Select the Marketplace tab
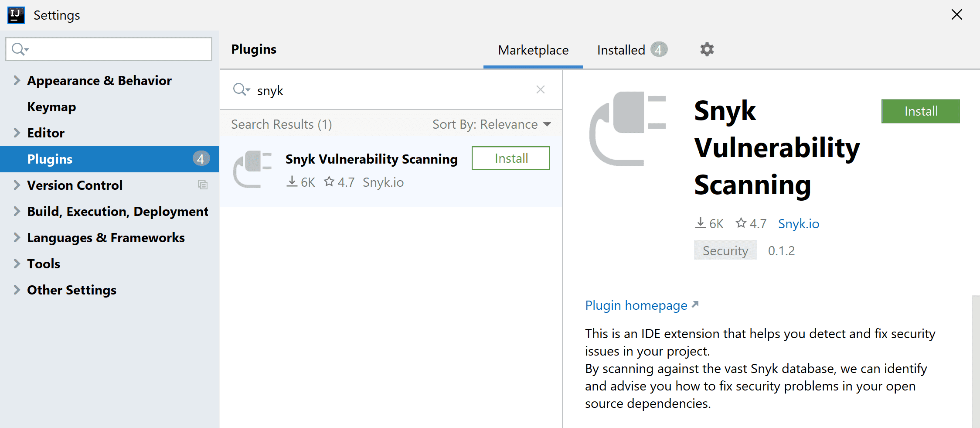Image resolution: width=980 pixels, height=428 pixels. tap(533, 50)
